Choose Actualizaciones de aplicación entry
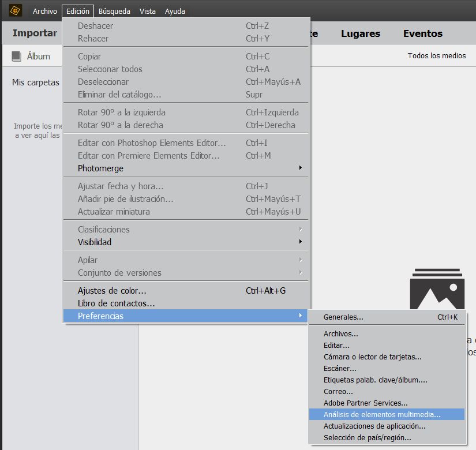476x450 pixels. [x=387, y=426]
